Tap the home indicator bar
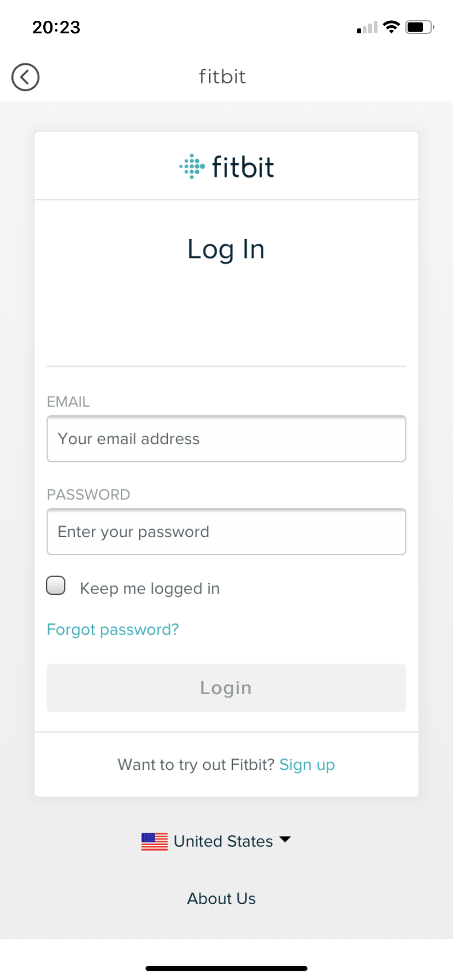Screen dimensions: 453x980 [x=226, y=969]
